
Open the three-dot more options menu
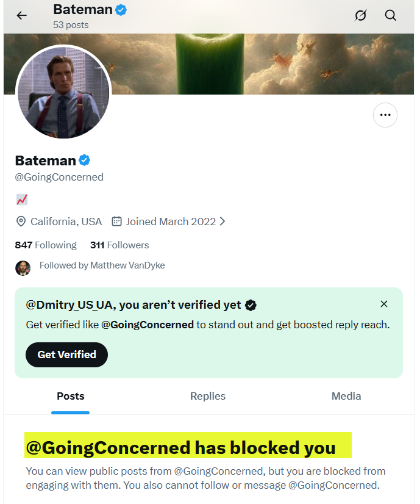[385, 115]
